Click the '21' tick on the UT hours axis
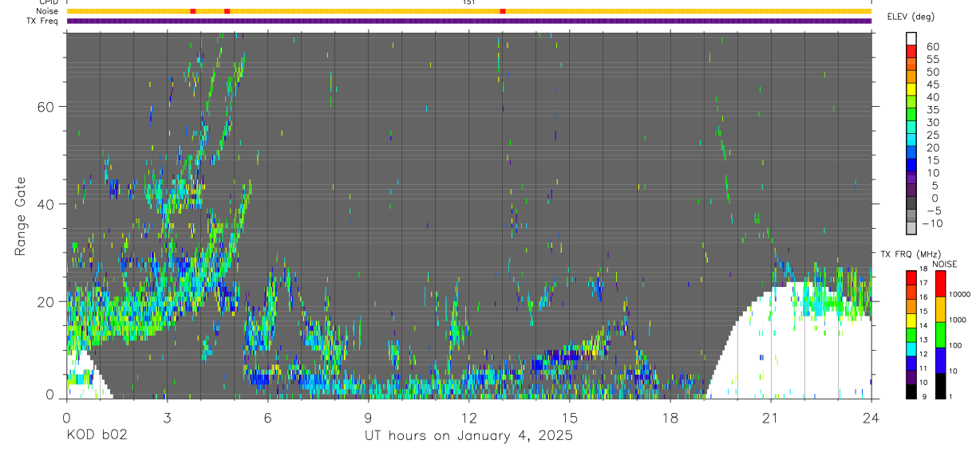Image resolution: width=980 pixels, height=452 pixels. (x=771, y=418)
